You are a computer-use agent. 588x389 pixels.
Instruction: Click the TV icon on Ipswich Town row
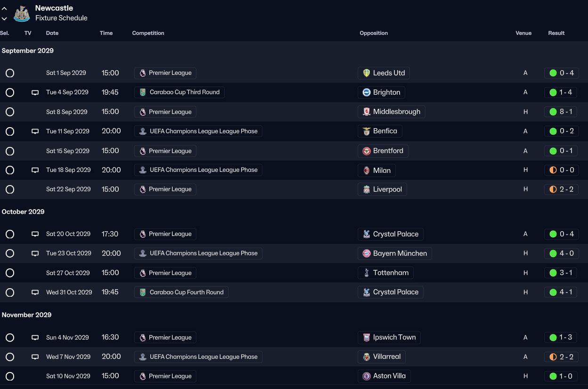click(35, 338)
